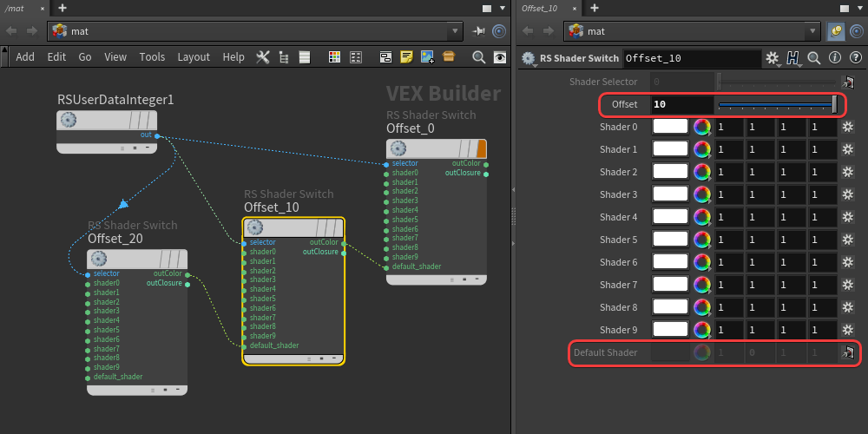Open the Shader 9 gear options

pyautogui.click(x=847, y=330)
